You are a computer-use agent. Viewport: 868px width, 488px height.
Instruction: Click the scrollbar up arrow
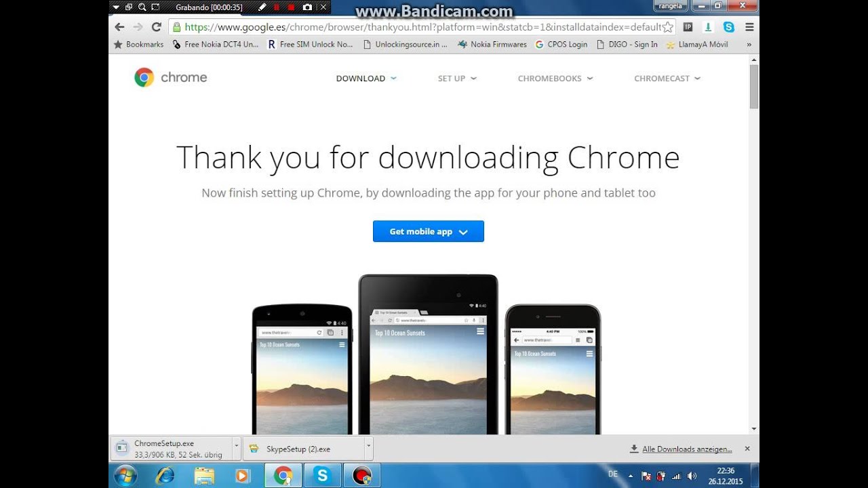pyautogui.click(x=754, y=60)
